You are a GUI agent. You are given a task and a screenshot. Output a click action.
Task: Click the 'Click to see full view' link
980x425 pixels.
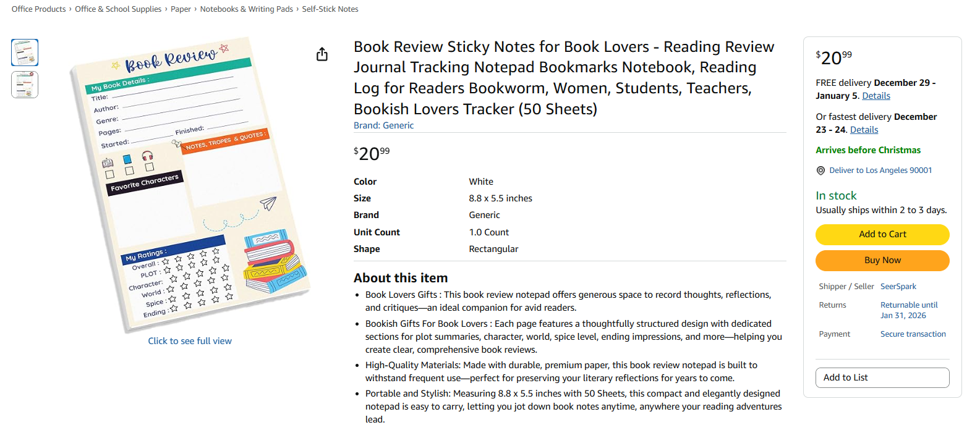tap(190, 341)
